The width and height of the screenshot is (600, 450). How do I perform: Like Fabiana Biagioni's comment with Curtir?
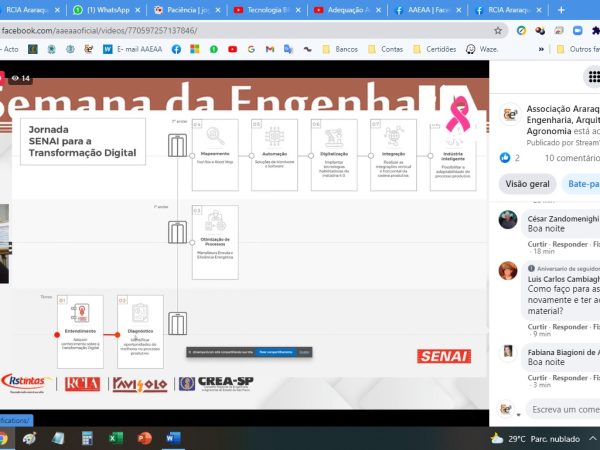point(537,378)
